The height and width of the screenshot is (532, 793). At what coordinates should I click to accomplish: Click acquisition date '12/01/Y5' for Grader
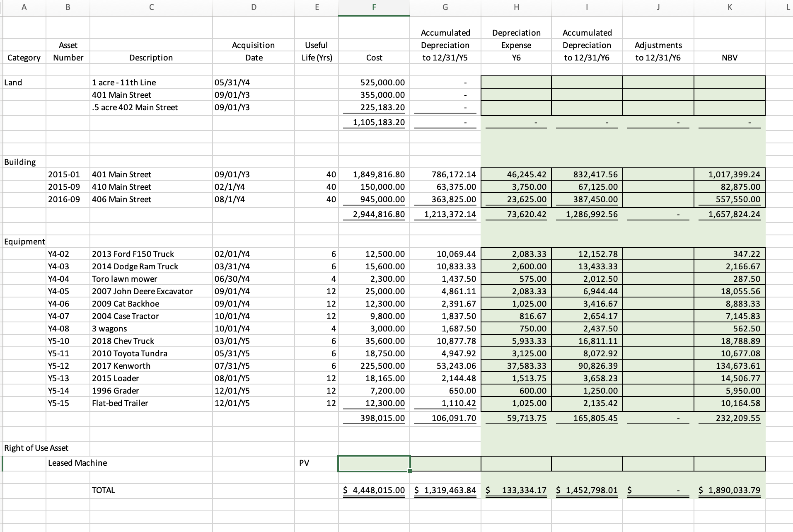tap(254, 391)
